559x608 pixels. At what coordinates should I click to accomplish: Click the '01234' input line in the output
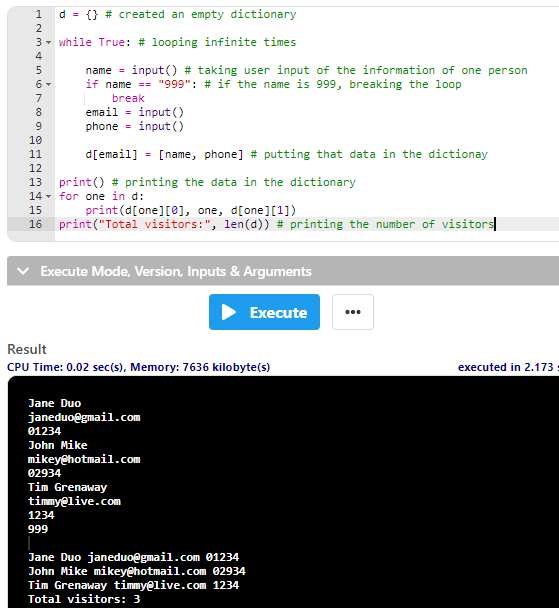(45, 432)
